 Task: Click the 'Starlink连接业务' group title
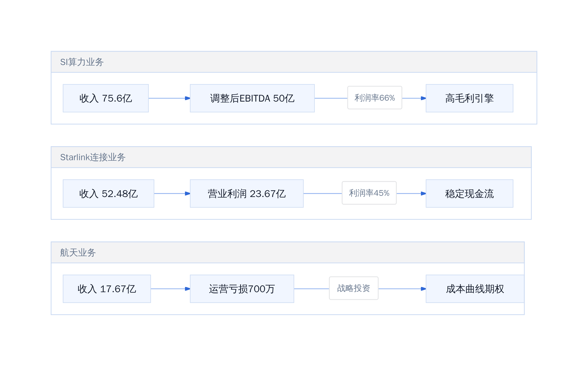point(93,157)
